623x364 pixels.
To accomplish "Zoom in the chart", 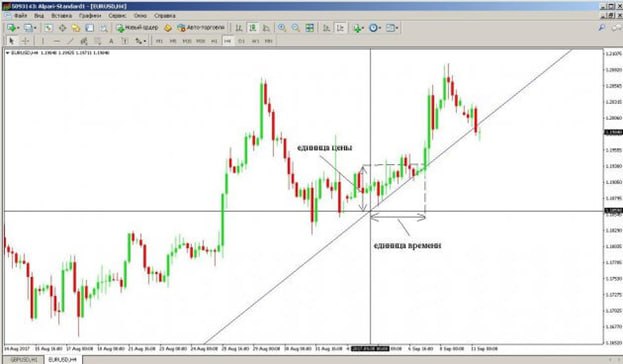I will tap(282, 28).
